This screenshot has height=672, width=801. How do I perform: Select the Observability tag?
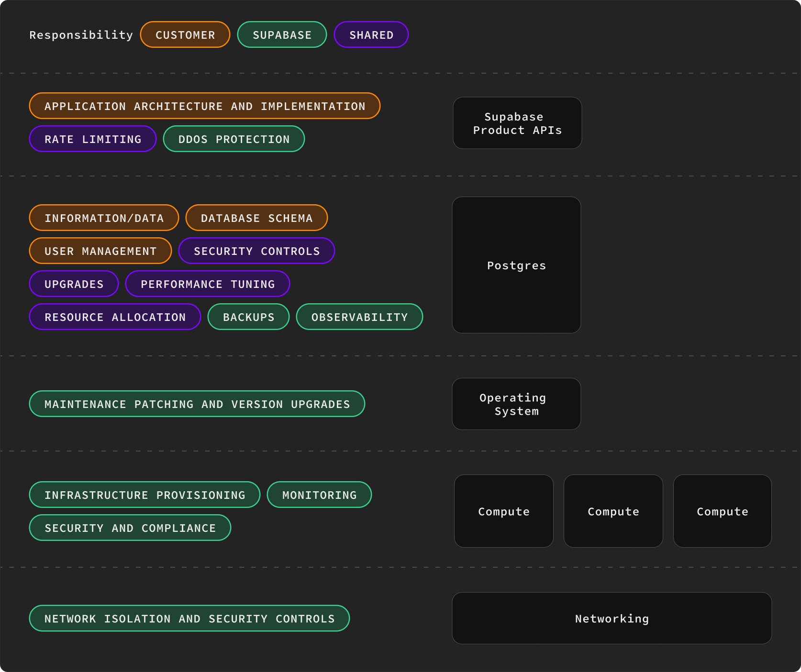click(359, 317)
